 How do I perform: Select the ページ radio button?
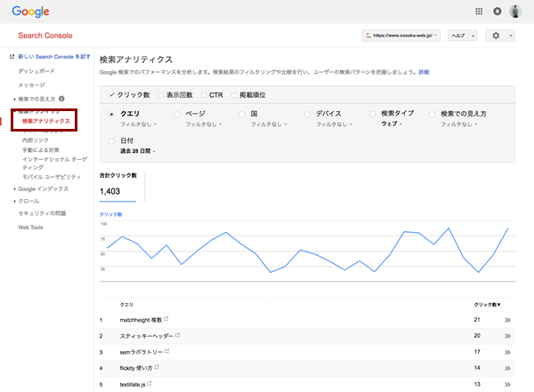pos(177,114)
